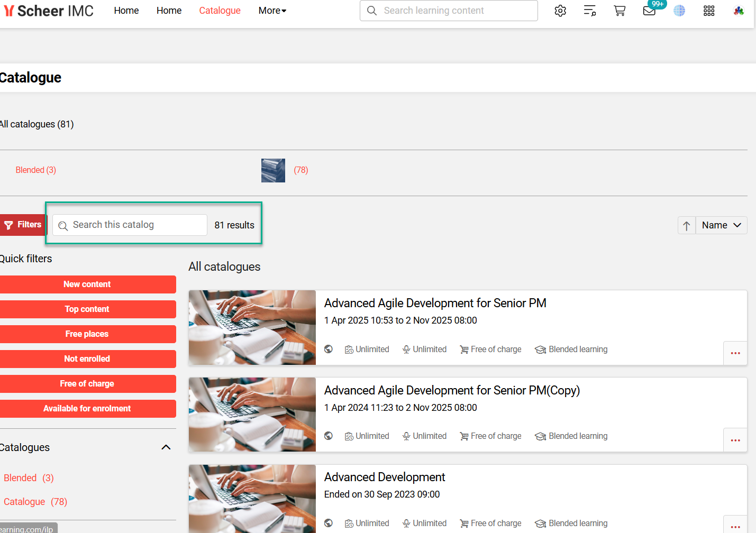The image size is (756, 533).
Task: Open the Blended (3) catalogue link
Action: pos(36,170)
